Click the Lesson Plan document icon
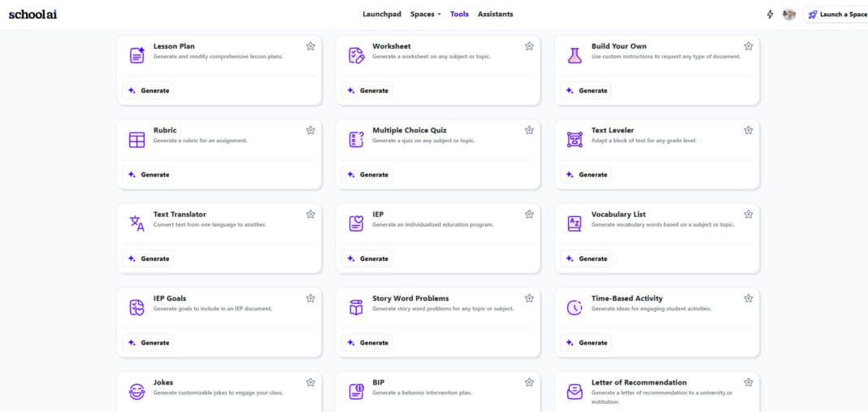 [137, 55]
